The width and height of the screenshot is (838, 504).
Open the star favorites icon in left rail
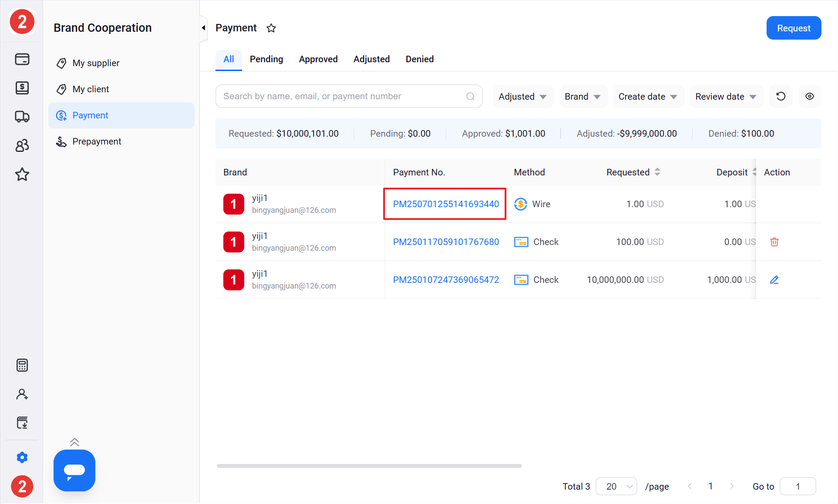click(22, 175)
